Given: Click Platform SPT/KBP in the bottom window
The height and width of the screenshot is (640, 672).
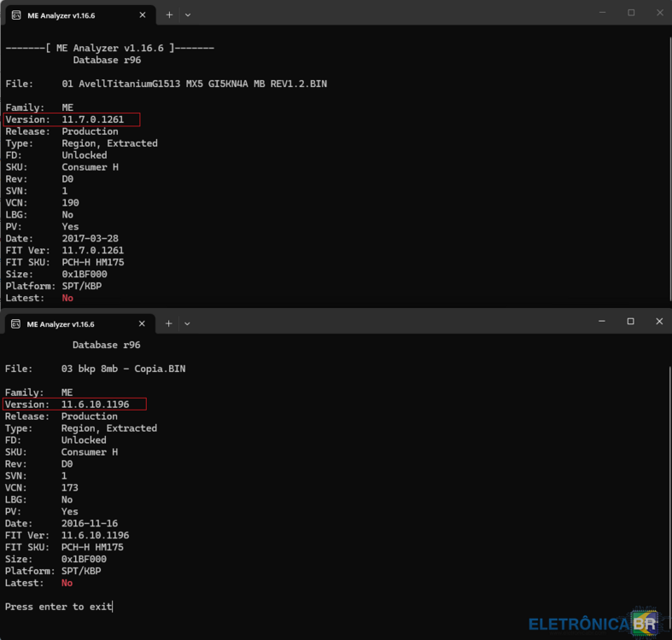Looking at the screenshot, I should (81, 571).
